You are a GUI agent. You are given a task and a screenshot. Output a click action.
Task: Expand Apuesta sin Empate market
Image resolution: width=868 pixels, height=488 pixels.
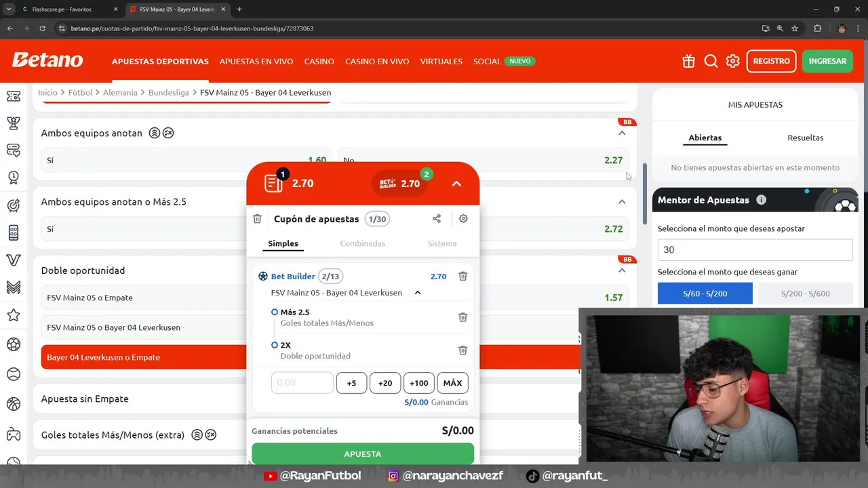pos(85,399)
